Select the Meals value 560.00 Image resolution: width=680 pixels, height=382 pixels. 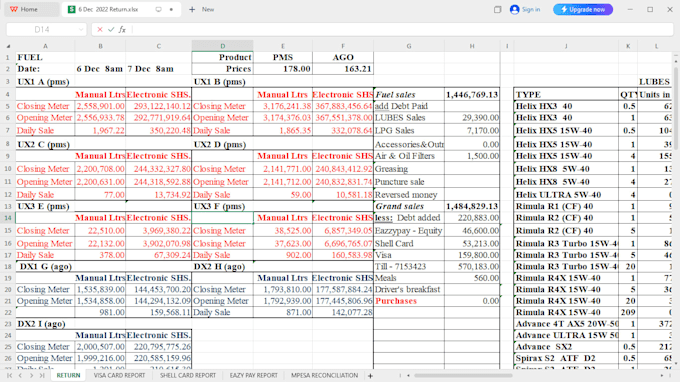pos(472,278)
